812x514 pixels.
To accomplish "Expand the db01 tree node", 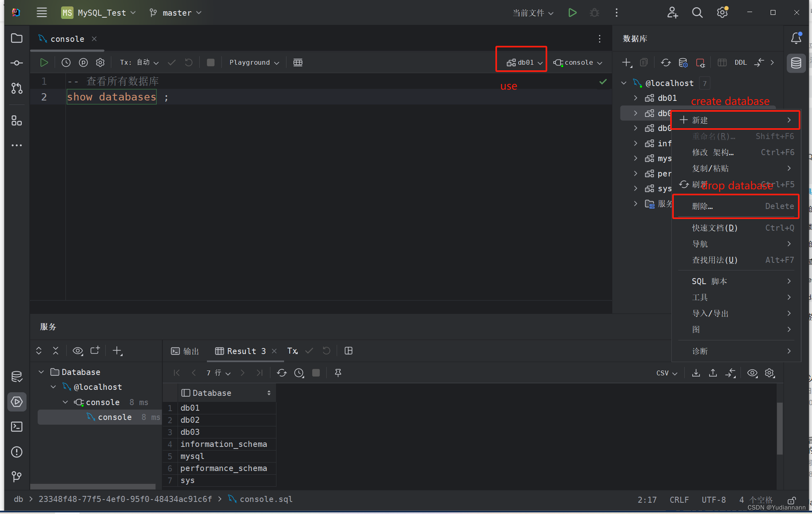I will click(x=636, y=98).
